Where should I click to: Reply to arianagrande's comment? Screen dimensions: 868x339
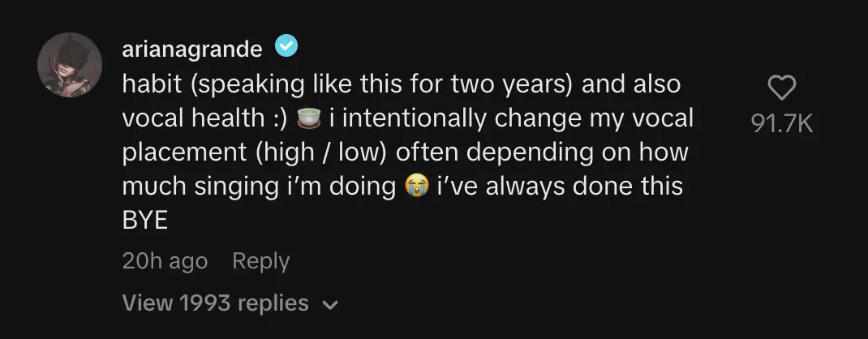[x=260, y=261]
